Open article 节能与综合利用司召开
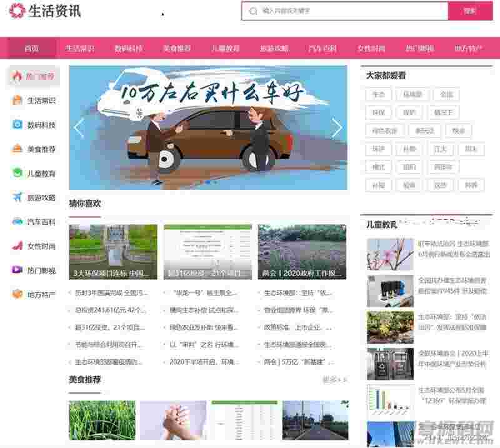Viewport: 500px width, 448px height. [x=109, y=345]
